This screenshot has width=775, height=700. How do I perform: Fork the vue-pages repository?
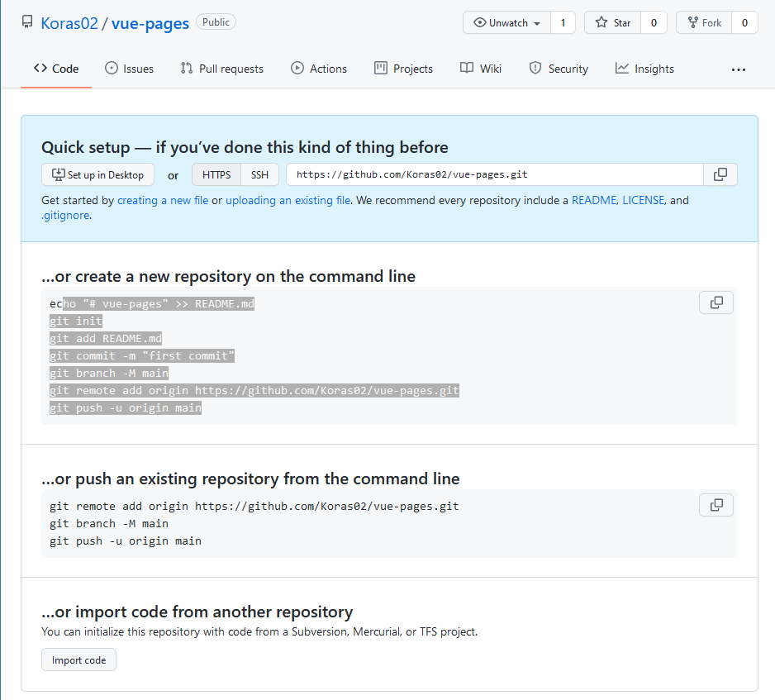[x=704, y=23]
